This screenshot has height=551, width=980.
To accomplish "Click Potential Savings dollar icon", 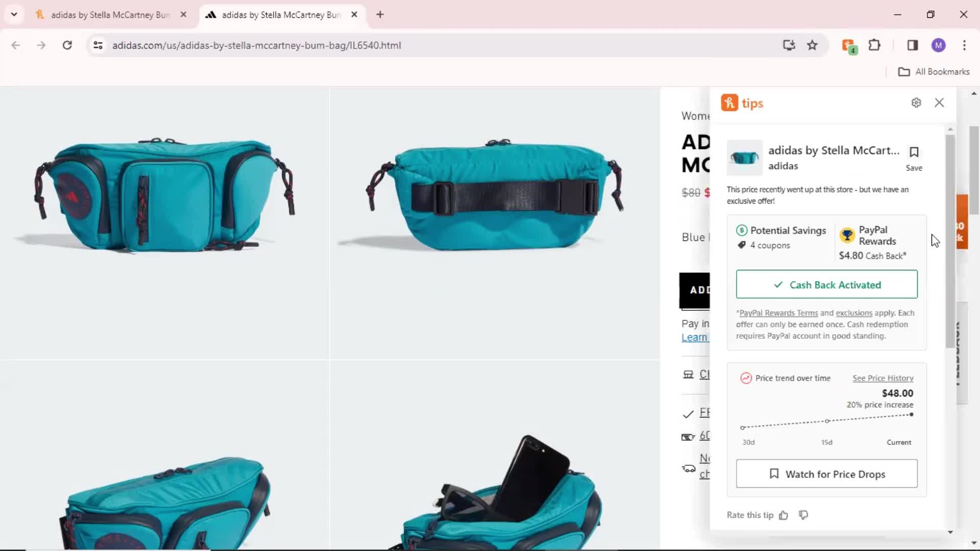I will tap(742, 231).
